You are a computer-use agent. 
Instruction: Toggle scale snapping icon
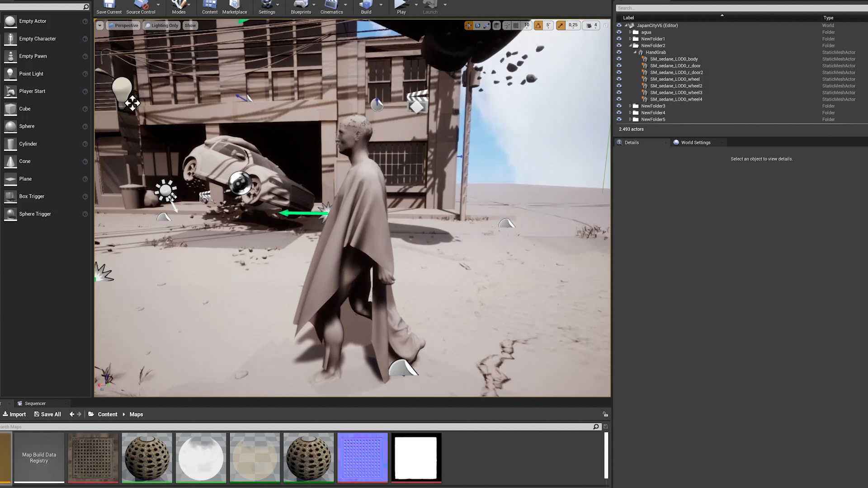(x=561, y=26)
